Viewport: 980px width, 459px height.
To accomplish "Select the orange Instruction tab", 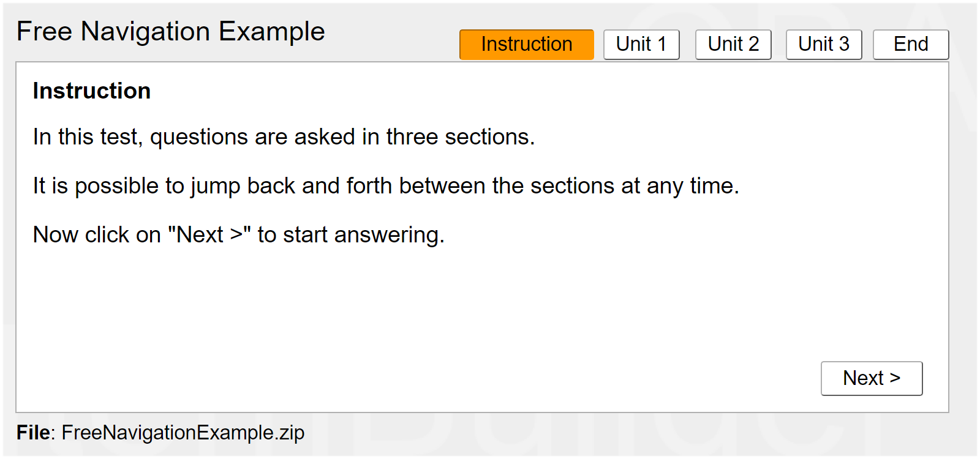I will tap(526, 45).
